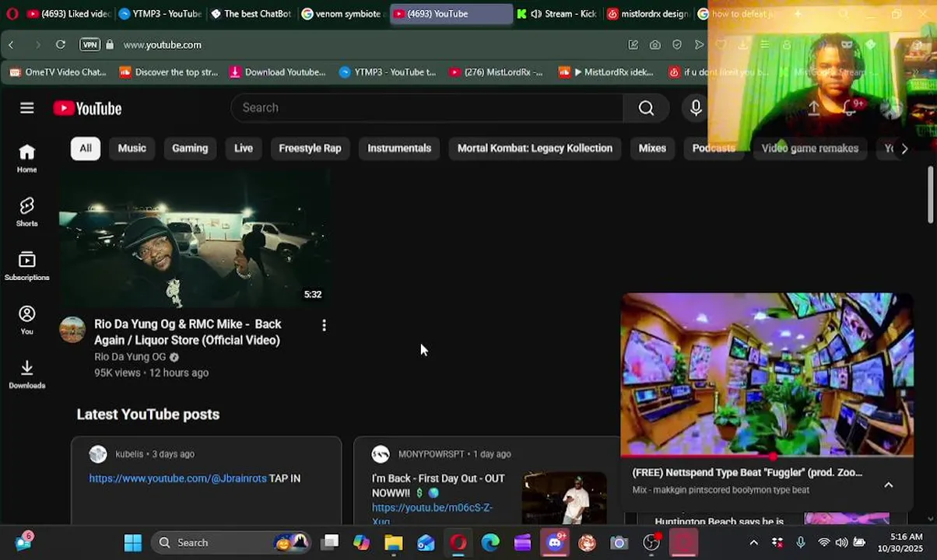Open the Windows taskbar Search box
Viewport: 937px width, 560px height.
230,542
